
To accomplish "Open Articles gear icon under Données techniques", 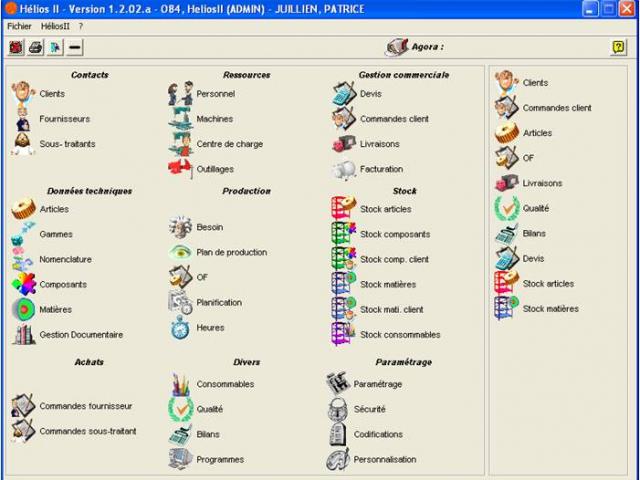I will [x=23, y=209].
